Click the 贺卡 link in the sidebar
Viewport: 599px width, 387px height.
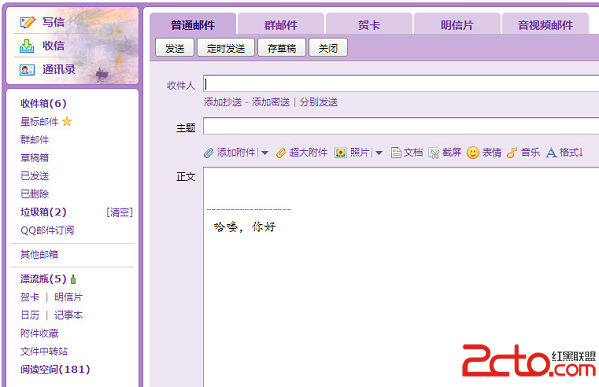pyautogui.click(x=30, y=297)
